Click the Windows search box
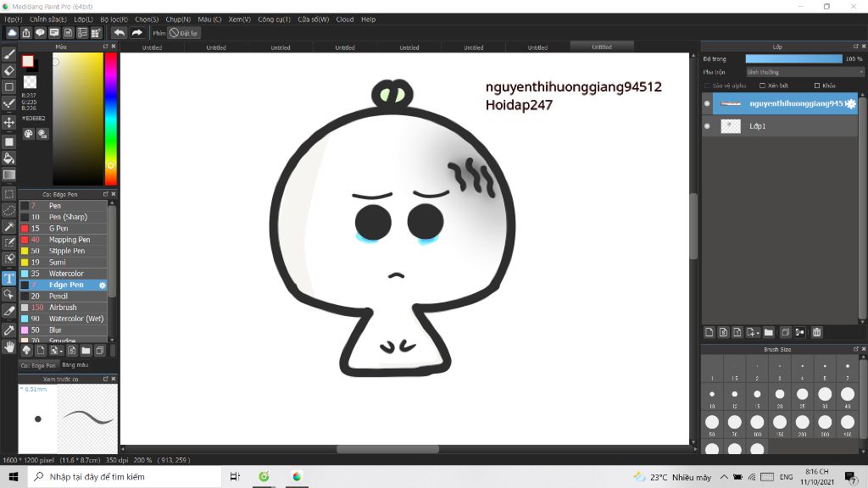The image size is (868, 488). 125,476
